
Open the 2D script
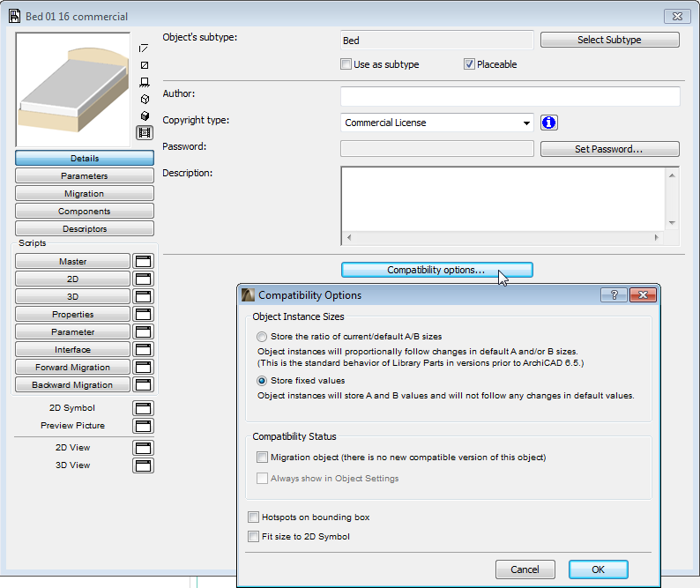click(73, 279)
